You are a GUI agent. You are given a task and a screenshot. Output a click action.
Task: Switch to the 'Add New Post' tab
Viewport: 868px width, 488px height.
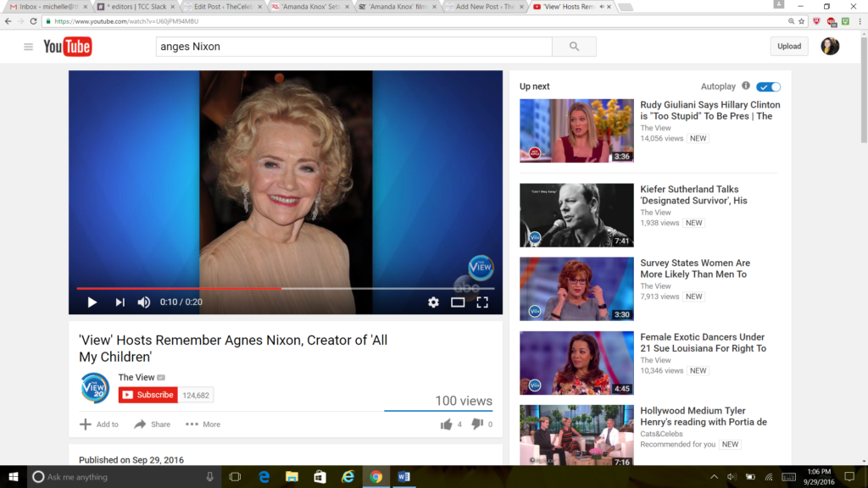pos(483,7)
